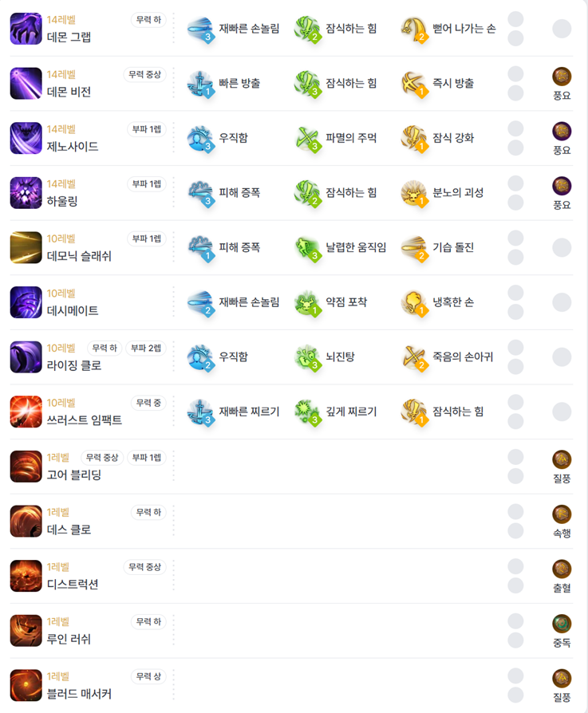
Task: Click the 데몬 그랩 skill icon
Action: (x=26, y=29)
